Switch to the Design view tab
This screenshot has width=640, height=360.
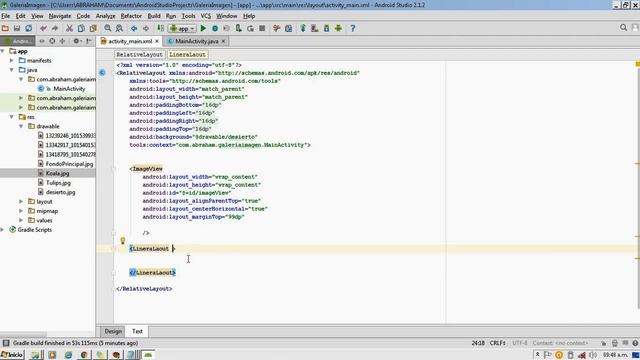point(113,331)
